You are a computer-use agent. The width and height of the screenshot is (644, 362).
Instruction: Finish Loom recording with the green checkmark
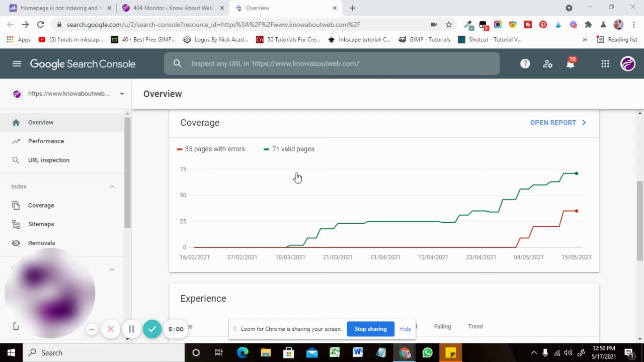(x=152, y=329)
